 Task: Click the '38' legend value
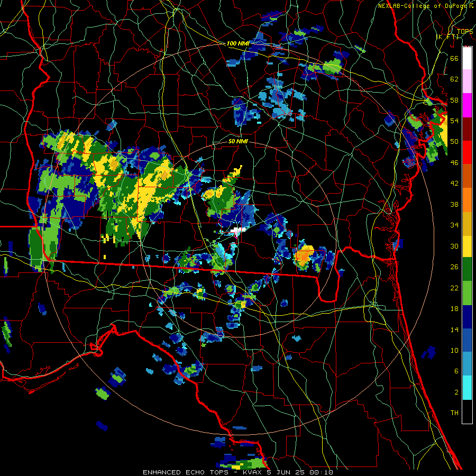[454, 204]
